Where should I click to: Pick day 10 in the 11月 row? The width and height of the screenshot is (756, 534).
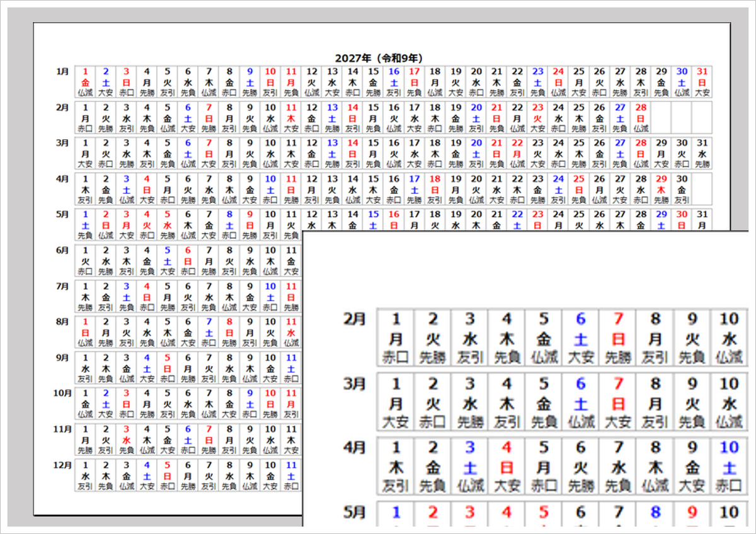tap(270, 438)
